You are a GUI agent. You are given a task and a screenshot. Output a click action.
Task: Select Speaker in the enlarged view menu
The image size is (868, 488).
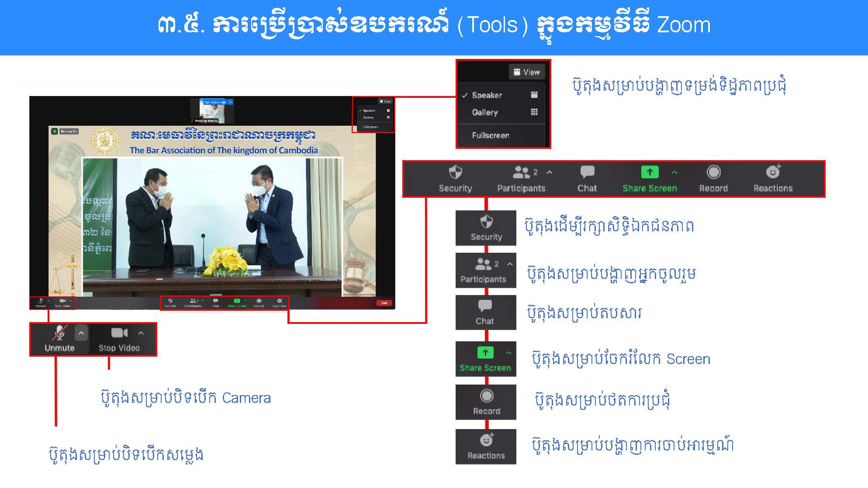501,95
